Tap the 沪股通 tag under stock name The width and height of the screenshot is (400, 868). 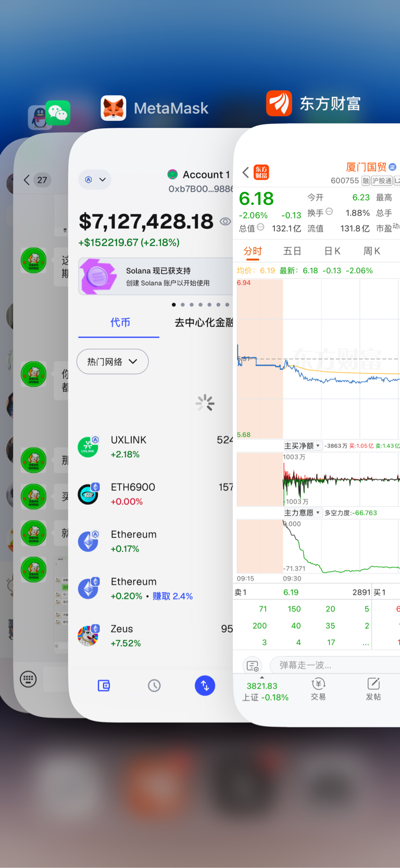382,181
